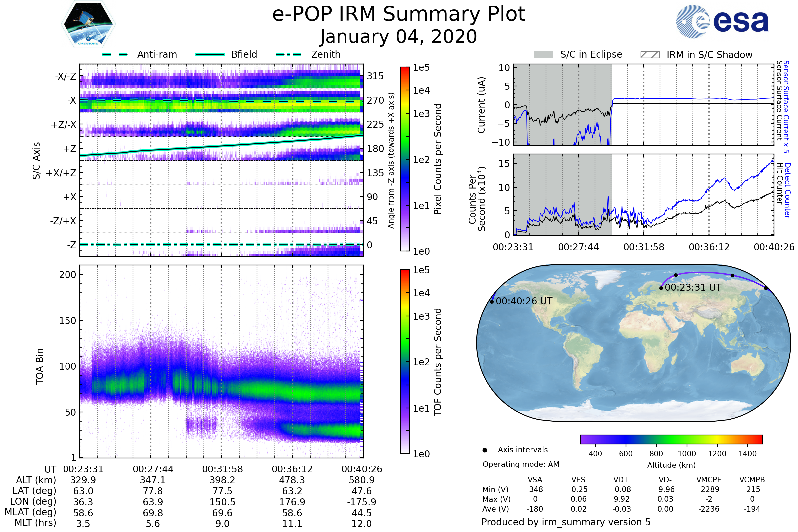Click the Operating mode: AM label
Screen dimensions: 798x532
tap(521, 464)
